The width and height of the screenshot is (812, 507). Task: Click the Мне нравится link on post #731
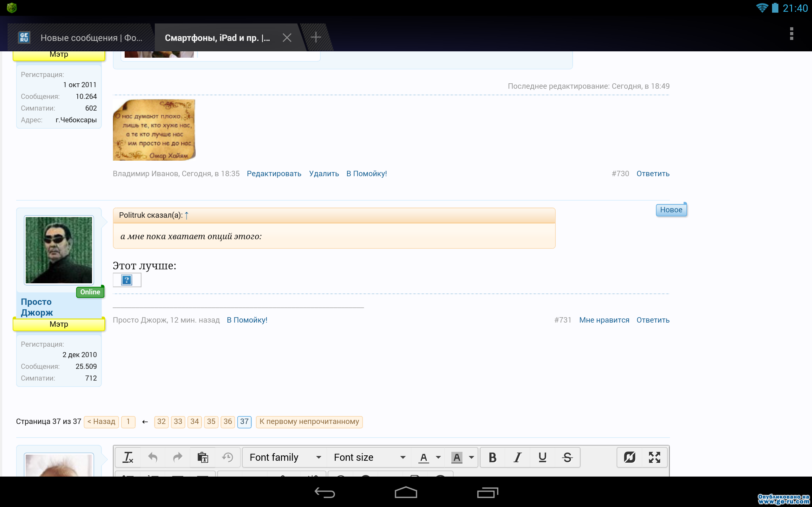coord(604,319)
